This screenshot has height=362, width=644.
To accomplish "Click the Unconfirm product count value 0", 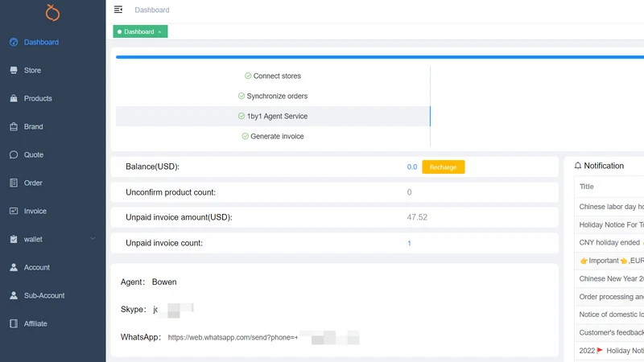I will (409, 192).
